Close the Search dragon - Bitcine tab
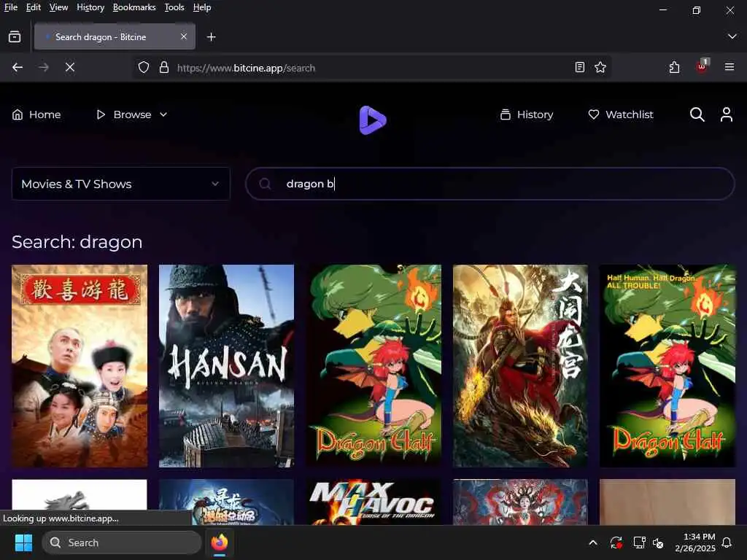Viewport: 747px width, 560px height. (x=184, y=36)
